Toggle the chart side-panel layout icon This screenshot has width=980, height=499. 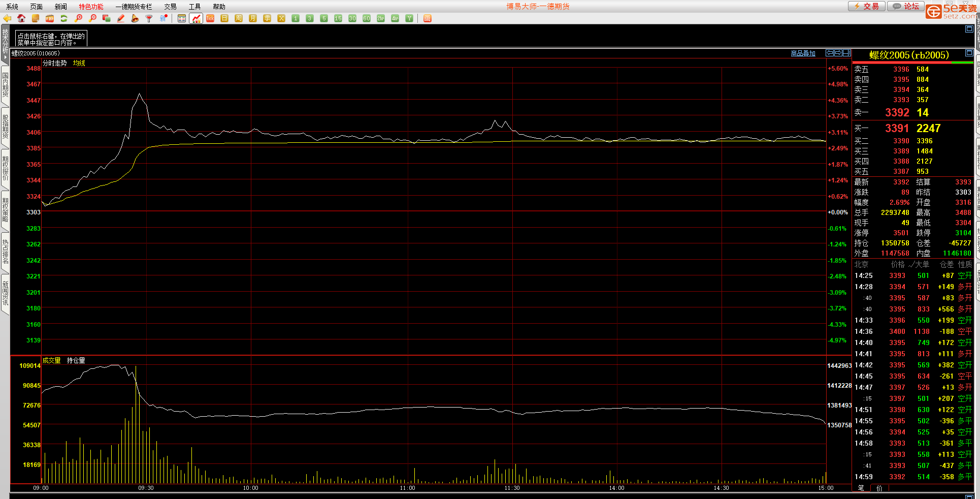click(846, 53)
